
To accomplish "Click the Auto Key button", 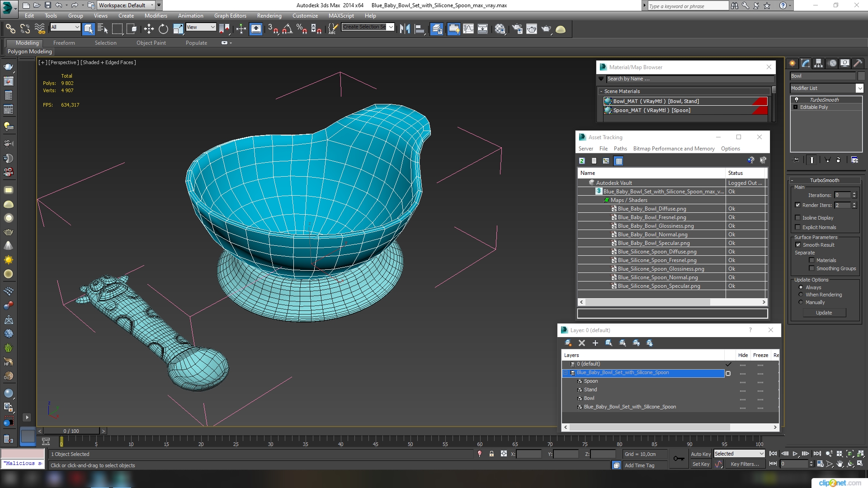I will (x=700, y=454).
